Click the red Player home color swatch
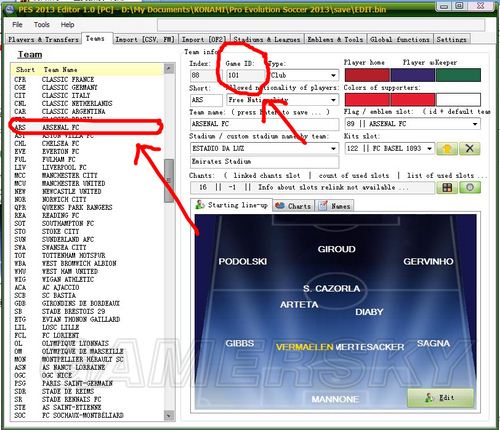 tap(367, 75)
